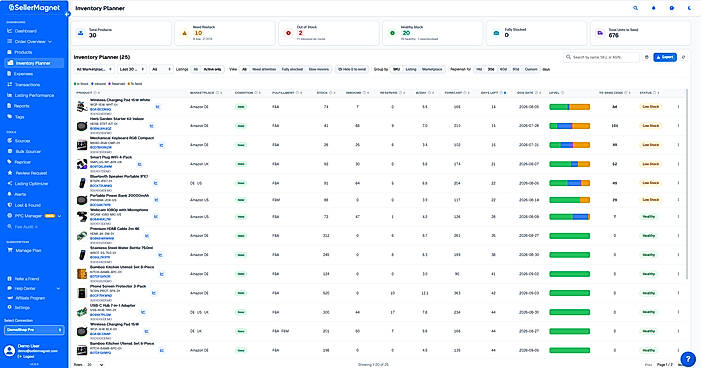Screen dimensions: 701x368
Task: Set View filter to Slow movers
Action: click(319, 69)
